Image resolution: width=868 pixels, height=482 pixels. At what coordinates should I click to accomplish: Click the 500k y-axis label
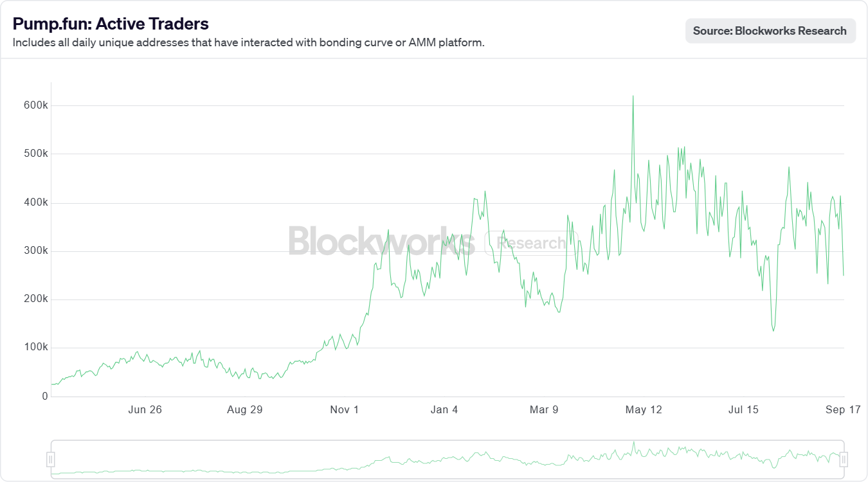pos(36,154)
